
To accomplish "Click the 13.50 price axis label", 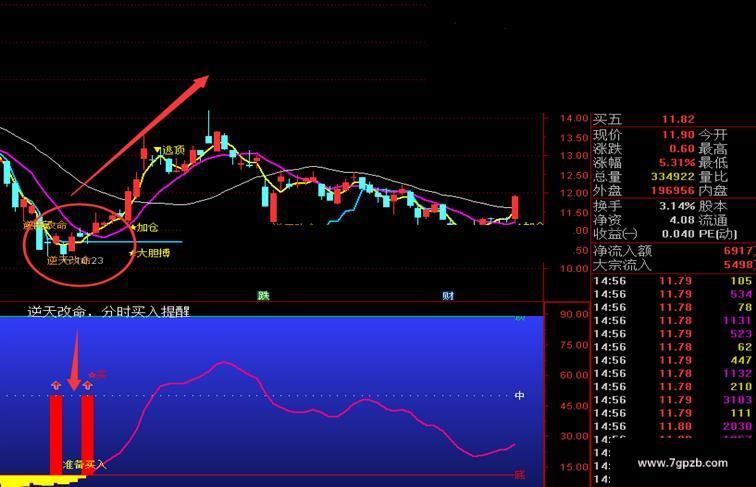I will pyautogui.click(x=574, y=138).
